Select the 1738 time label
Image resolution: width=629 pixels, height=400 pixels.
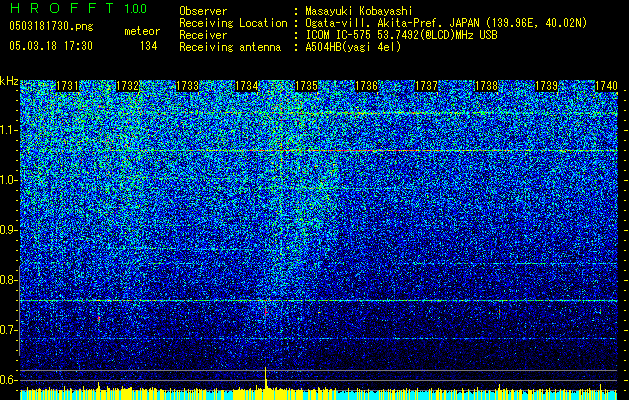click(486, 86)
